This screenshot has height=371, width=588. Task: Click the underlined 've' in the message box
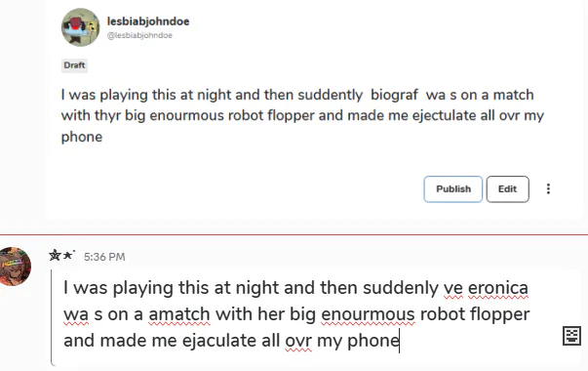tap(453, 288)
